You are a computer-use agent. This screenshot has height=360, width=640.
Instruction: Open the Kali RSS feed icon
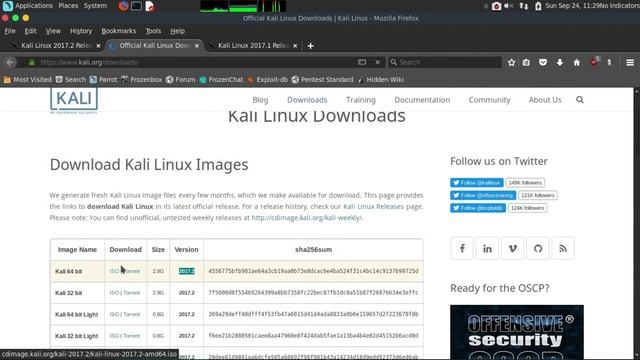click(563, 248)
